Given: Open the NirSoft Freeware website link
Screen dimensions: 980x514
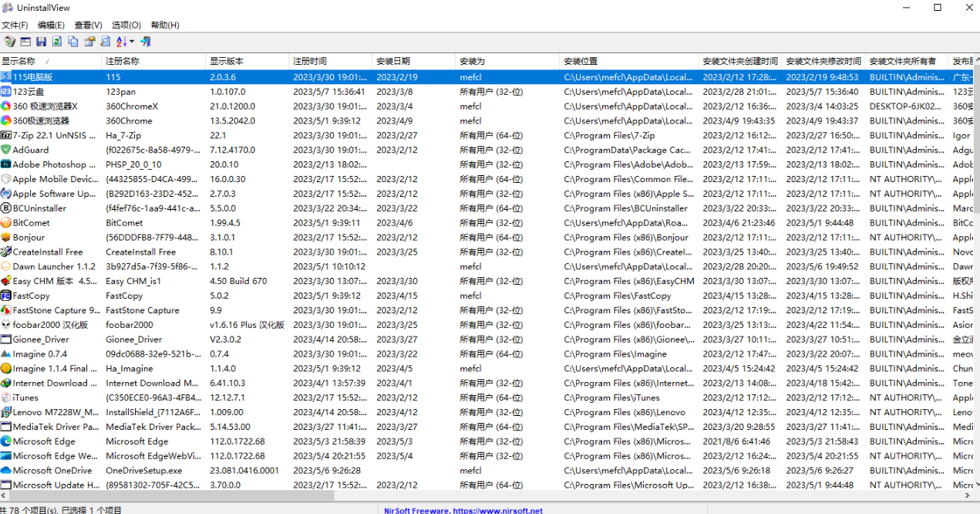Looking at the screenshot, I should 463,510.
